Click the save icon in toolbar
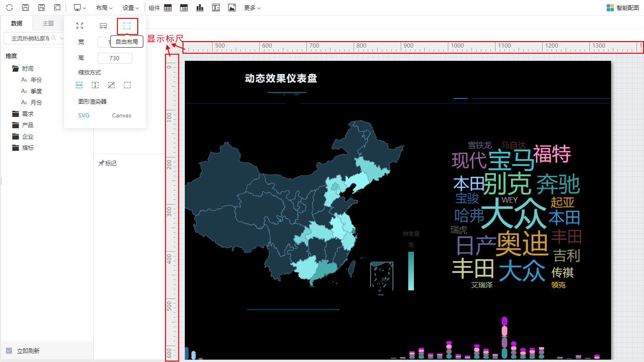644x362 pixels. [x=26, y=8]
